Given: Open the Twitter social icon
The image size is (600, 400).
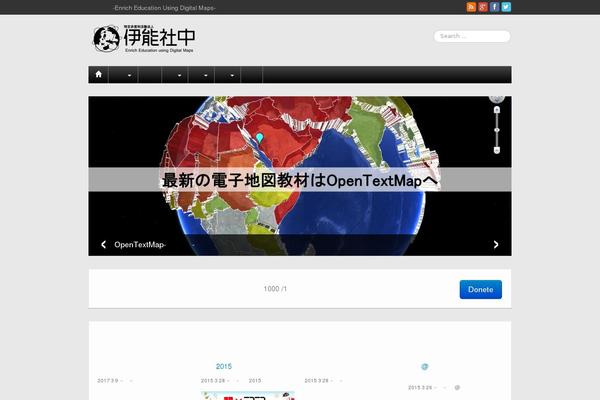Looking at the screenshot, I should (506, 7).
